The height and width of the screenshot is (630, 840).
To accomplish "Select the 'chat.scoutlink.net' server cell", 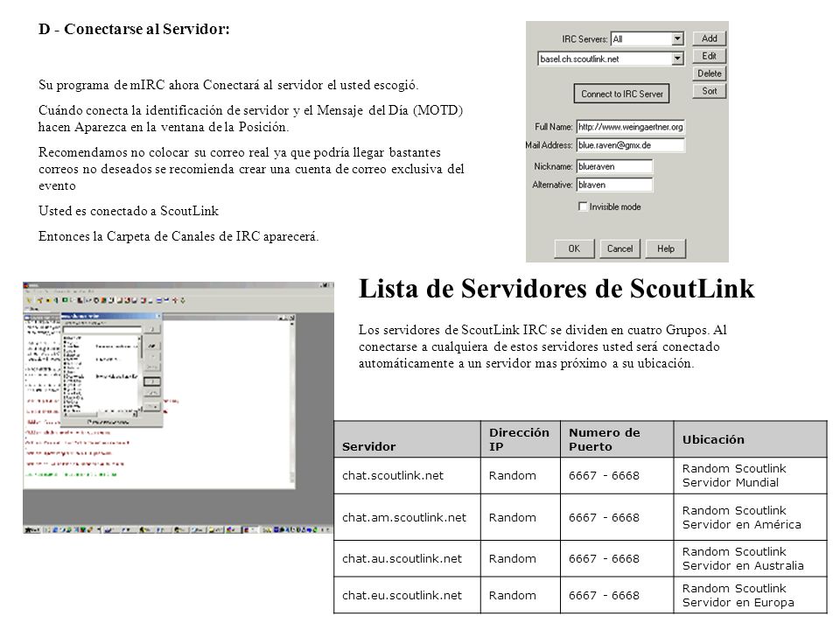I will [x=407, y=476].
